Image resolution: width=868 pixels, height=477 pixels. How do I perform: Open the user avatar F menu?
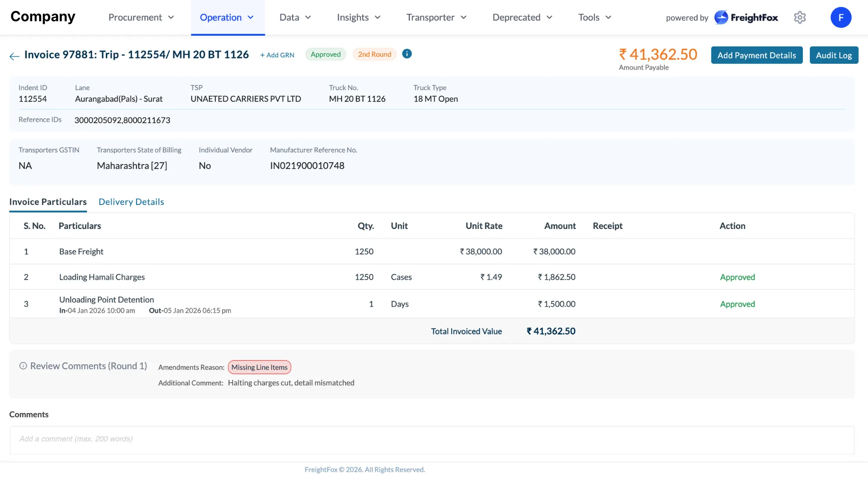coord(841,17)
